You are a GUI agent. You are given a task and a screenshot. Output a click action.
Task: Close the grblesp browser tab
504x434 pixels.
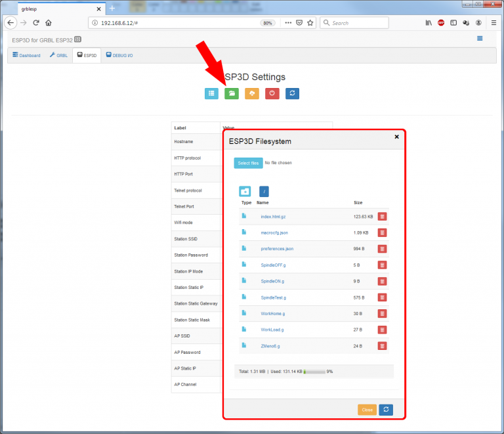click(98, 9)
